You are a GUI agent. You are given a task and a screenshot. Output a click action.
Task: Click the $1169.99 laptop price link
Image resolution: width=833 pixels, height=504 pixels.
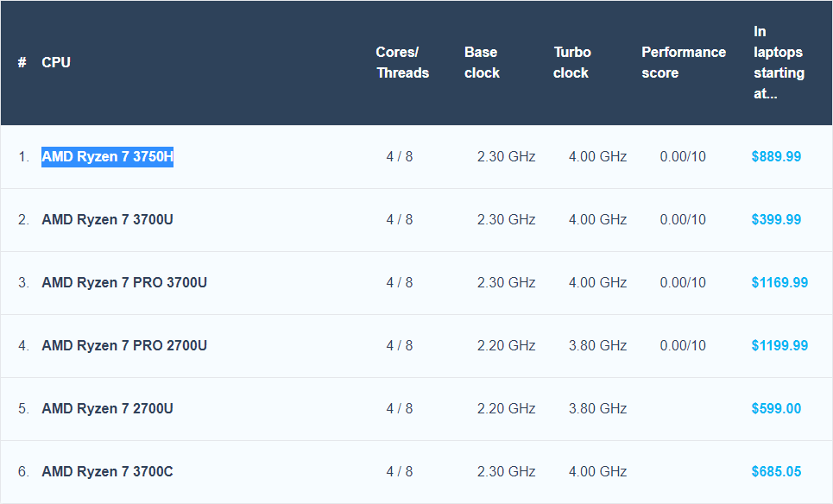(779, 282)
